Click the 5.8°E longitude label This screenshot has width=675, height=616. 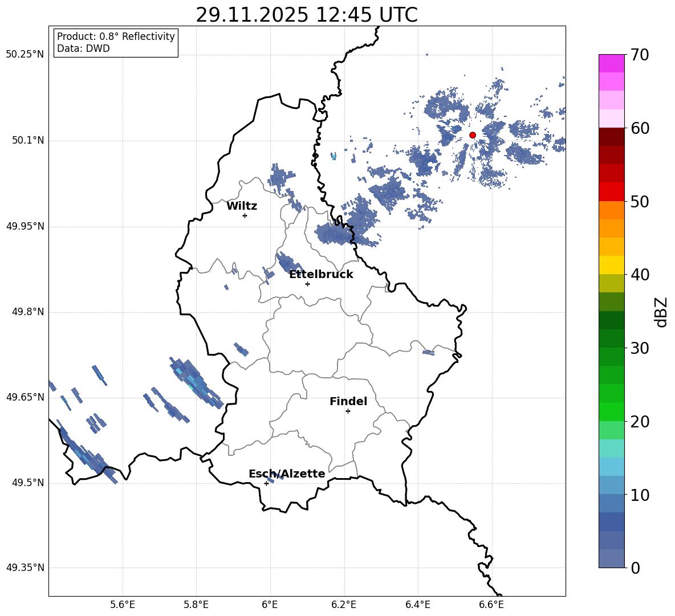196,605
